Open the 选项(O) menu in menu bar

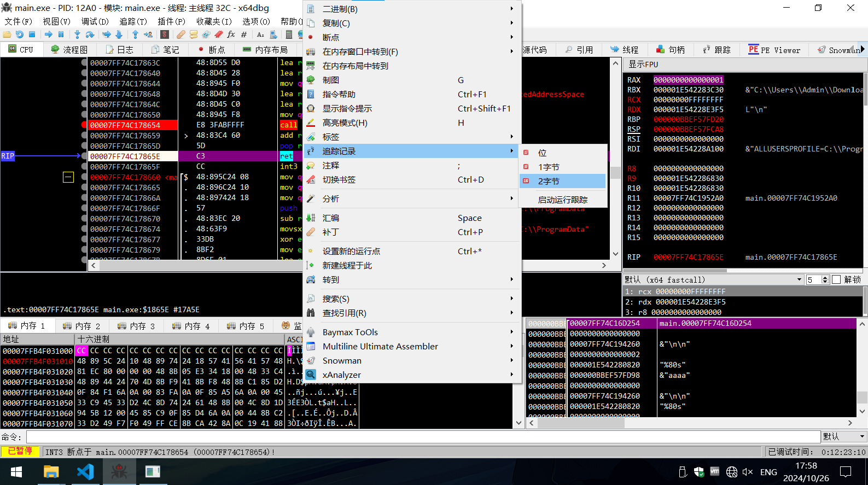[256, 21]
